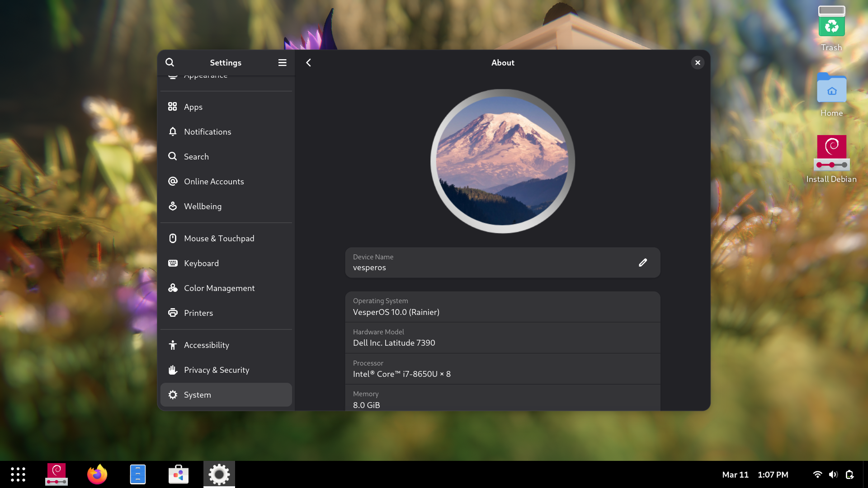Open the Settings hamburger menu
Screen dimensions: 868x488
tap(283, 62)
